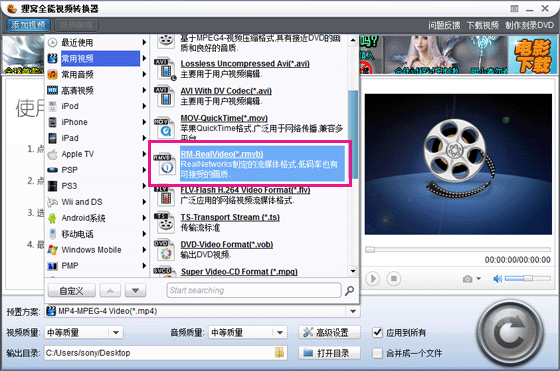Click the magnifier search icon
Image resolution: width=560 pixels, height=371 pixels.
coord(350,291)
